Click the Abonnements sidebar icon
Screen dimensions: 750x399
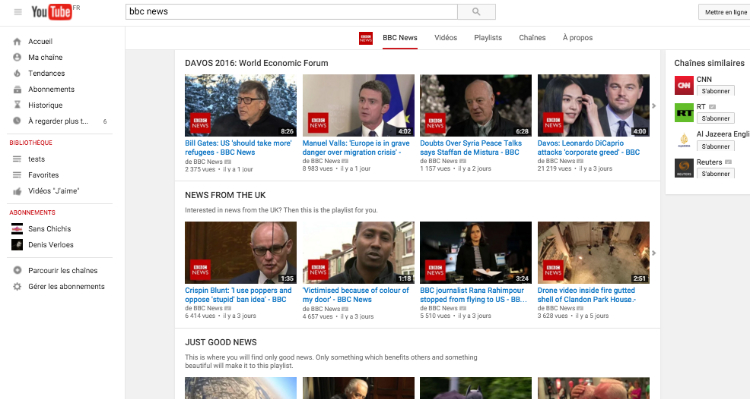tap(17, 89)
